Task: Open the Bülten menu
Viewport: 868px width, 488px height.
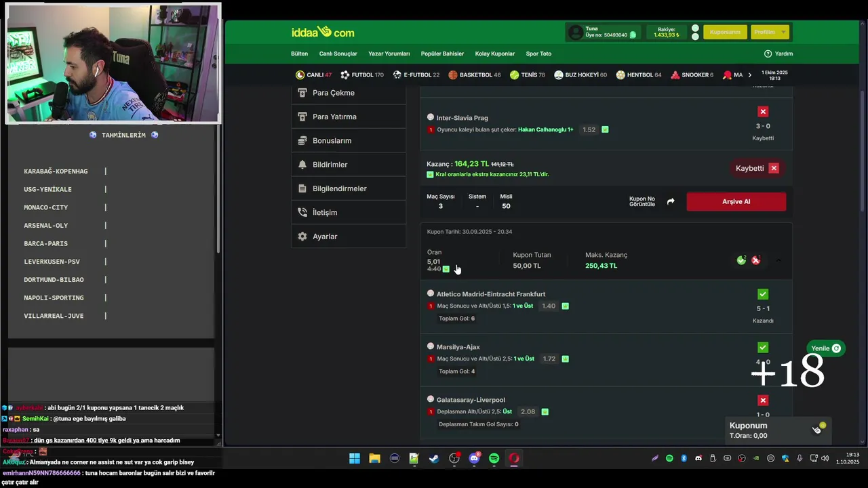Action: [x=299, y=54]
